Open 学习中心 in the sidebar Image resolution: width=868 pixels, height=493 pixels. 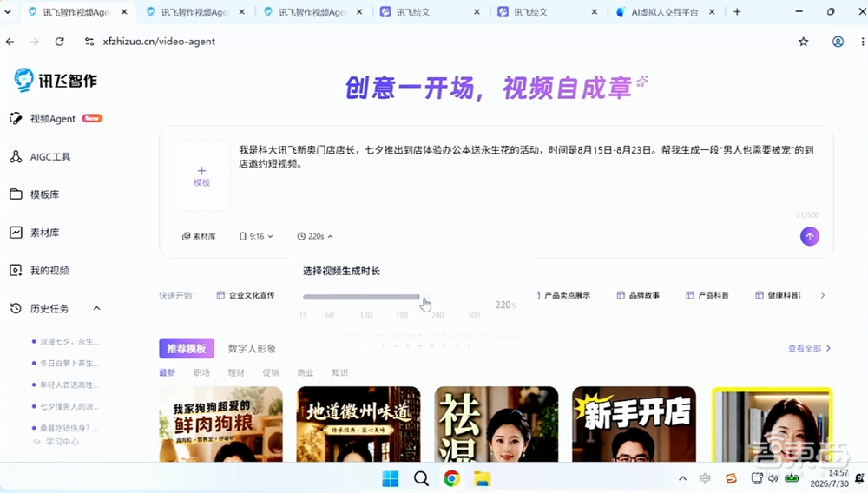56,442
